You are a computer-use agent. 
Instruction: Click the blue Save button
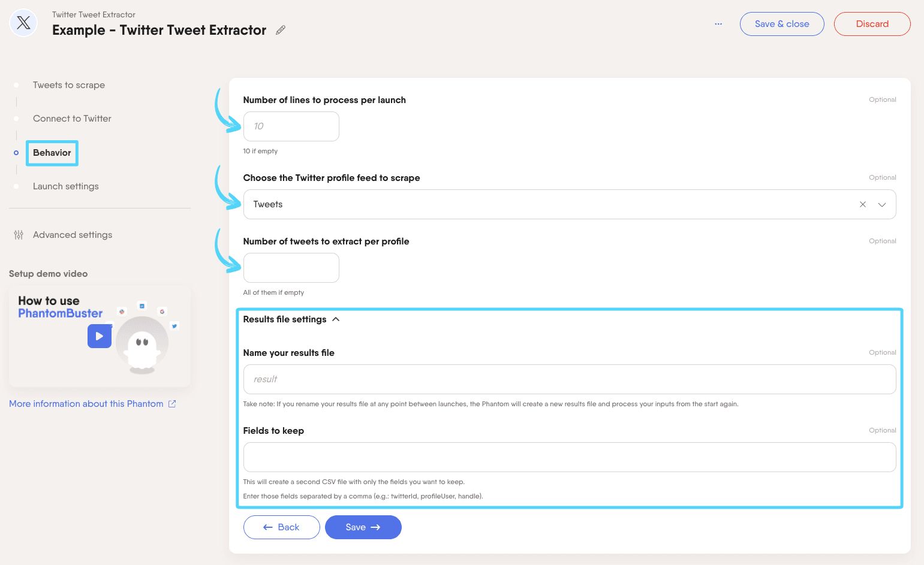click(x=363, y=527)
